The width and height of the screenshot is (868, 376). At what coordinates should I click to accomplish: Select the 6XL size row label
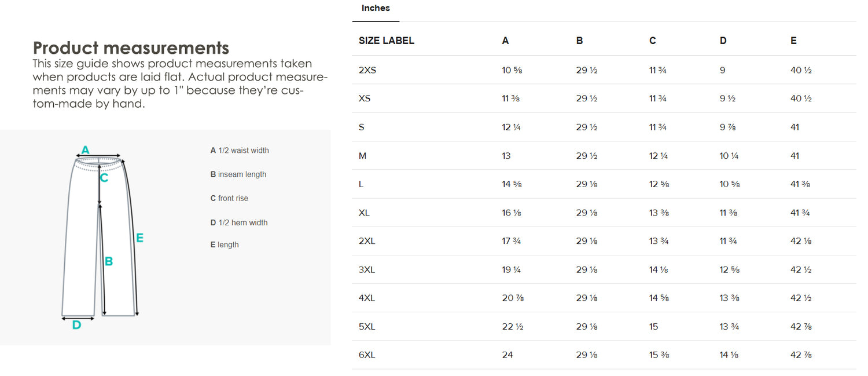click(367, 355)
